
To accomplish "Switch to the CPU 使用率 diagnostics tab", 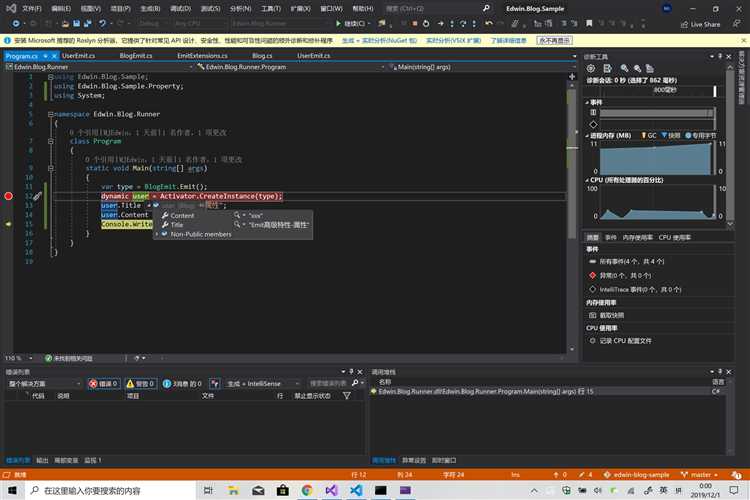I will tap(674, 237).
